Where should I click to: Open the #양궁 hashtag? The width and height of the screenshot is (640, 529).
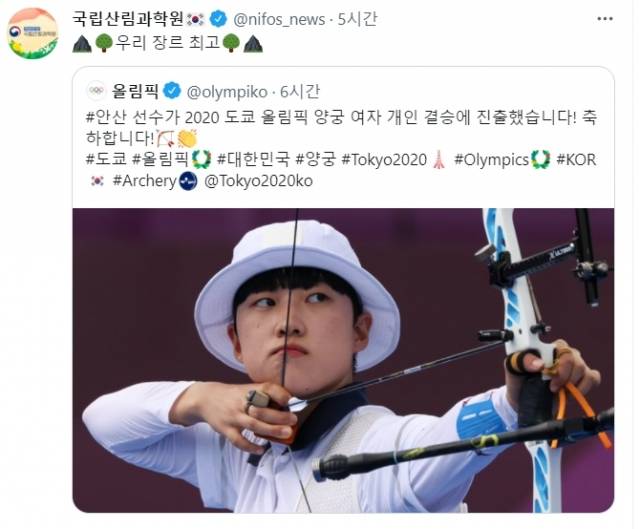click(x=316, y=160)
